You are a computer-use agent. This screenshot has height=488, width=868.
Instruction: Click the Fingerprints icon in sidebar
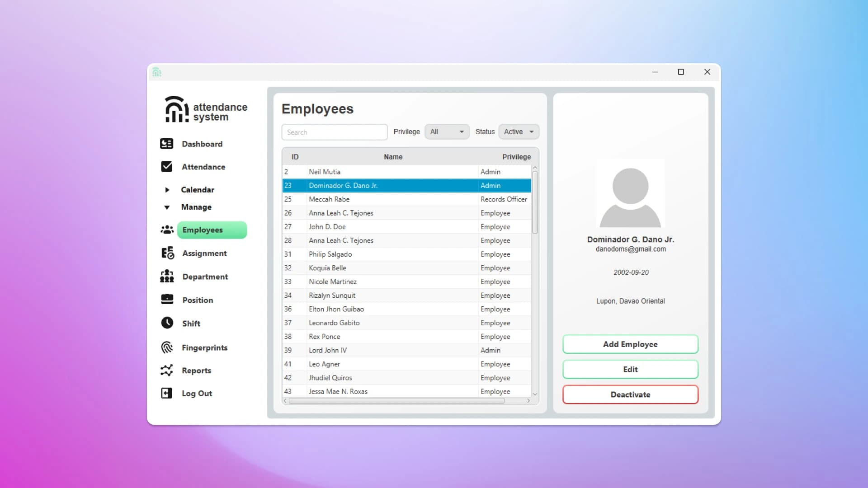167,347
